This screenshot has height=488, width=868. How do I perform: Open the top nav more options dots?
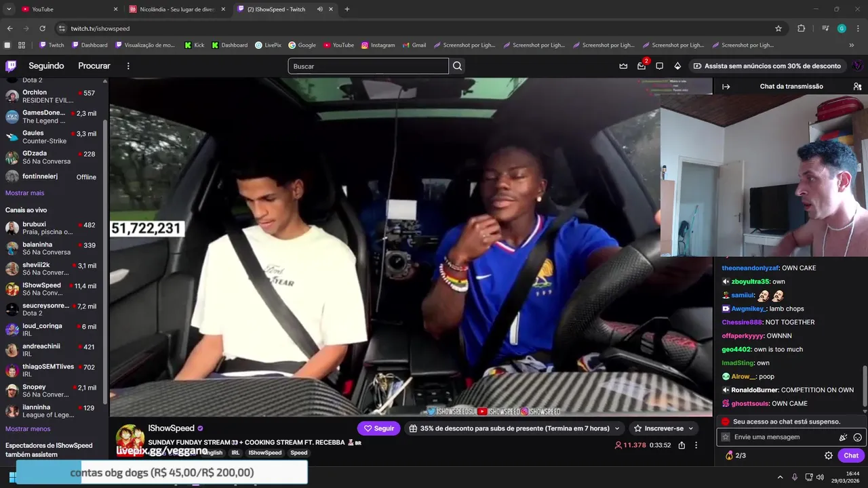(128, 66)
